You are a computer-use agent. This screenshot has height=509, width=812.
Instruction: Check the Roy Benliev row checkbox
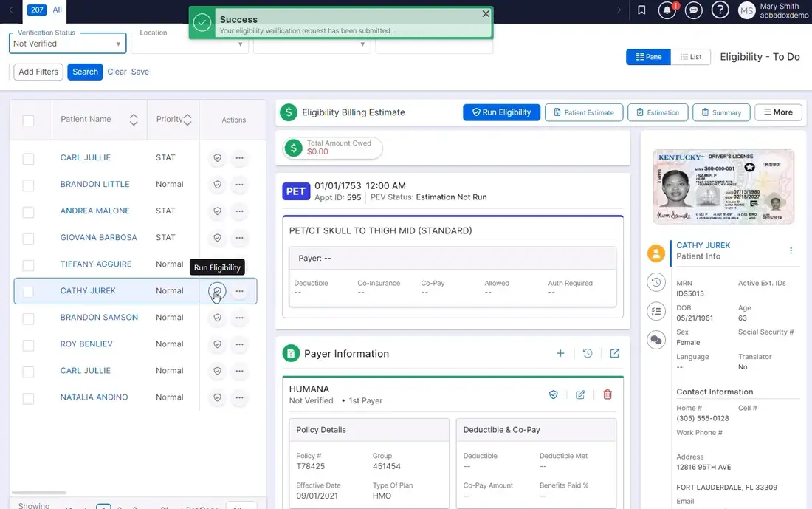tap(29, 345)
